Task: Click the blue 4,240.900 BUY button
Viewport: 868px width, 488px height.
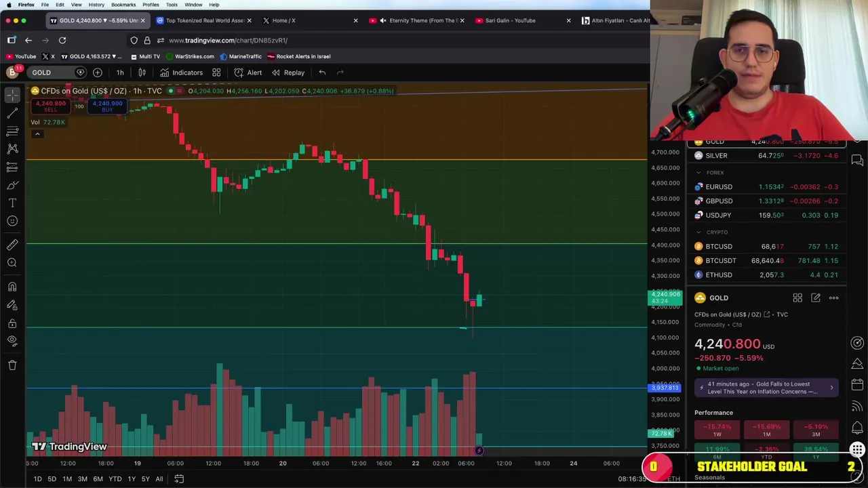Action: pos(107,106)
